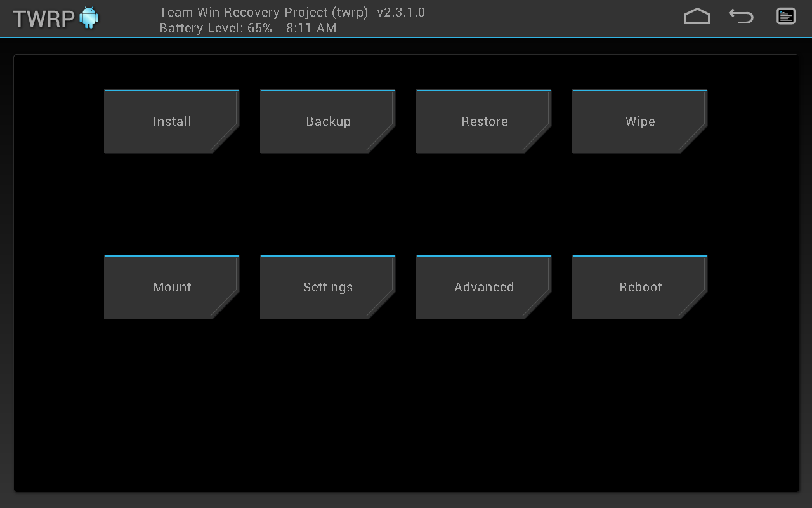The height and width of the screenshot is (508, 812).
Task: Click the 'v2.3.1.0' version text
Action: coord(401,12)
